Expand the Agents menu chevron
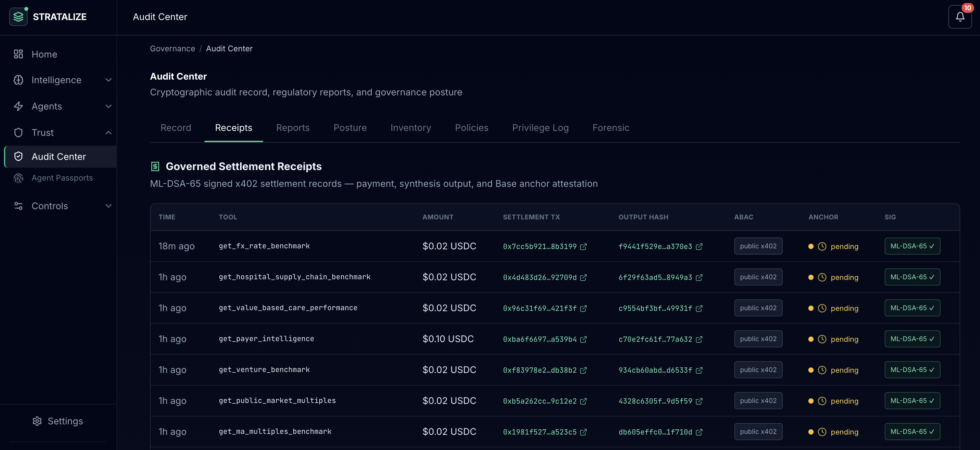This screenshot has height=450, width=980. 109,106
